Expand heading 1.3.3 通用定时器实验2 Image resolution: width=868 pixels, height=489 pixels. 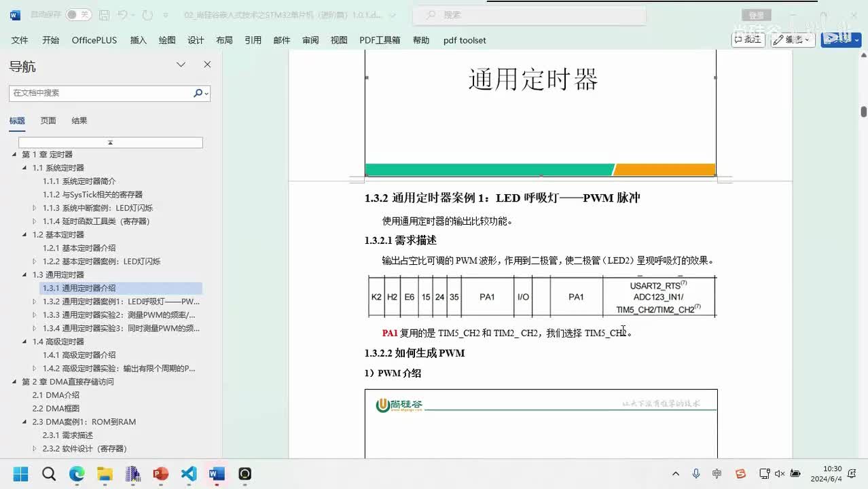[35, 315]
